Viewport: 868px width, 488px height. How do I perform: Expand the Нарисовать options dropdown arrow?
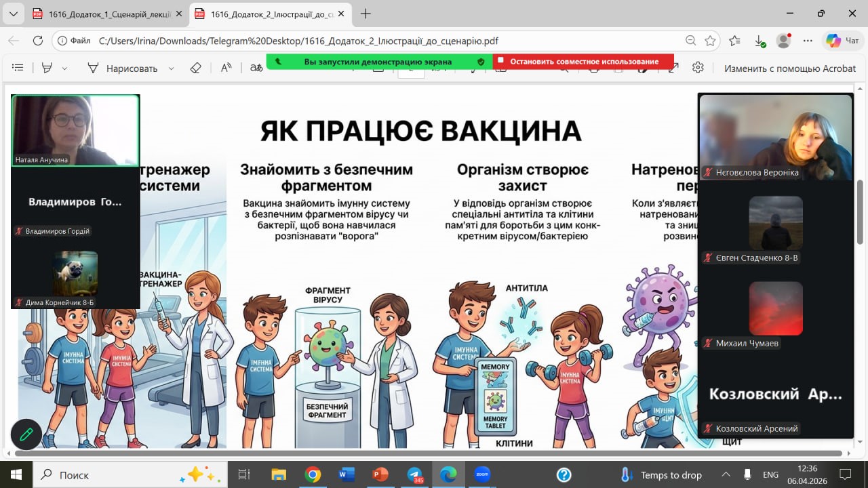(171, 68)
